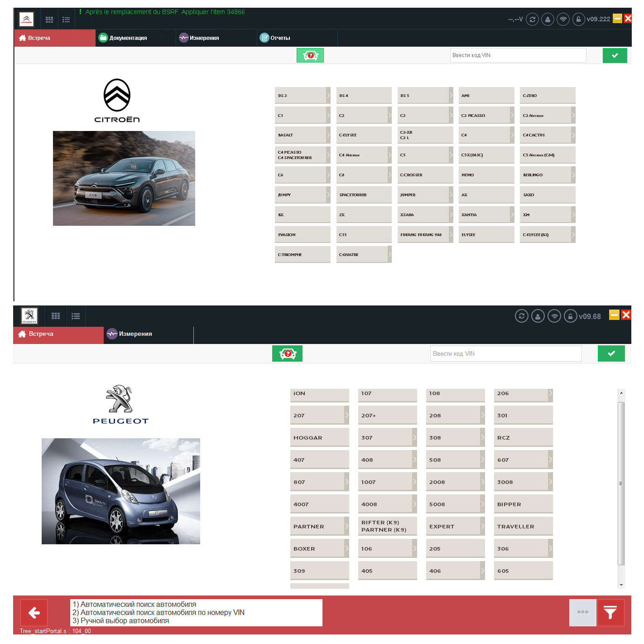Click the wifi connection icon in Peugeot title bar

click(x=554, y=316)
